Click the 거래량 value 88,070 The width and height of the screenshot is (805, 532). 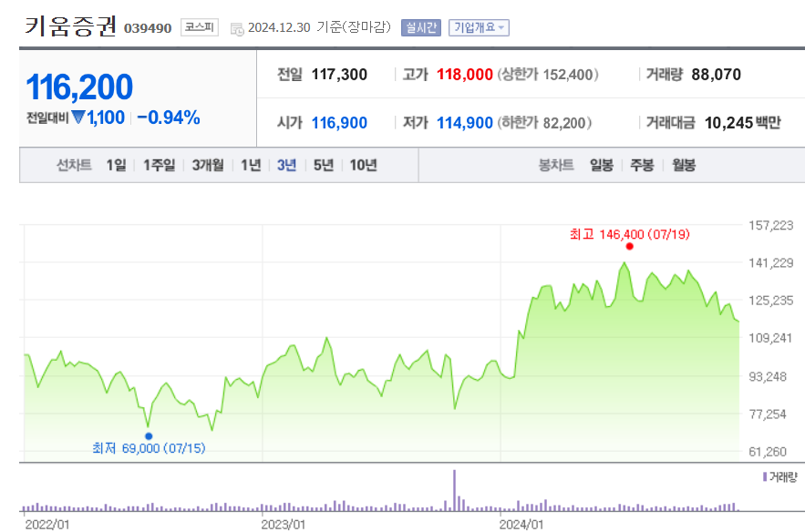tap(717, 75)
